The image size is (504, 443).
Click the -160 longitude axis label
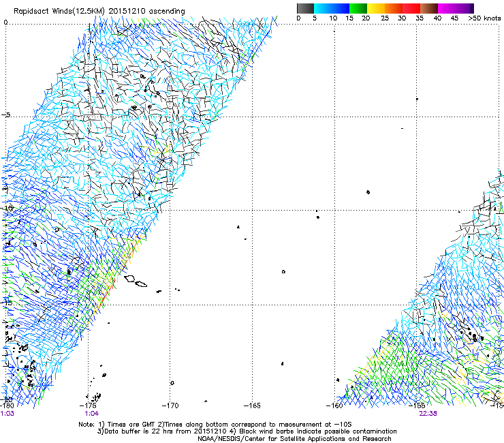(334, 406)
